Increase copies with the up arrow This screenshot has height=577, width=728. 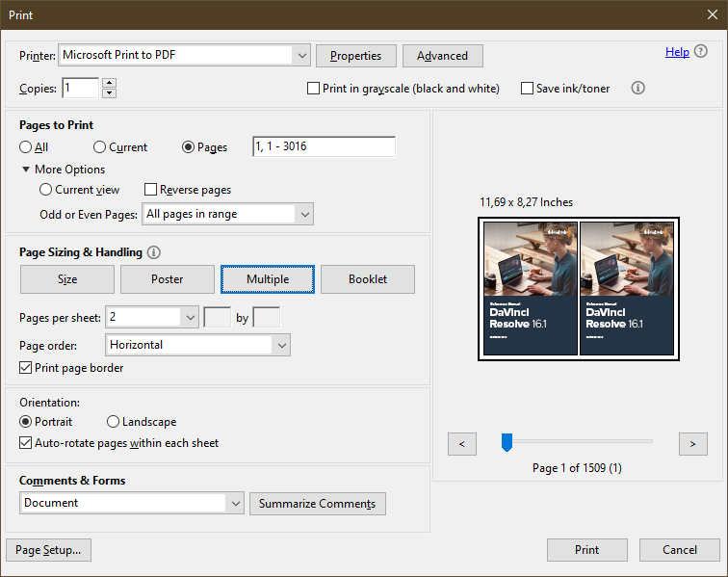[x=109, y=83]
